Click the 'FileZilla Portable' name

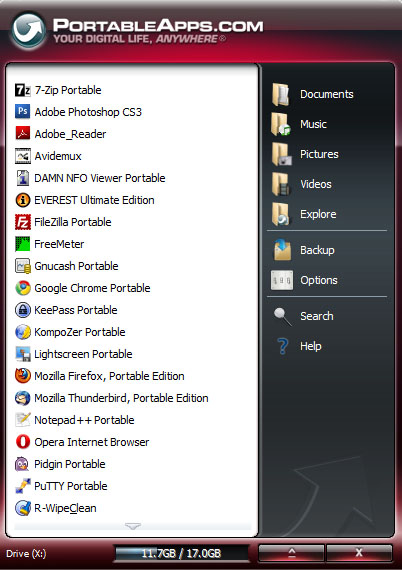73,222
